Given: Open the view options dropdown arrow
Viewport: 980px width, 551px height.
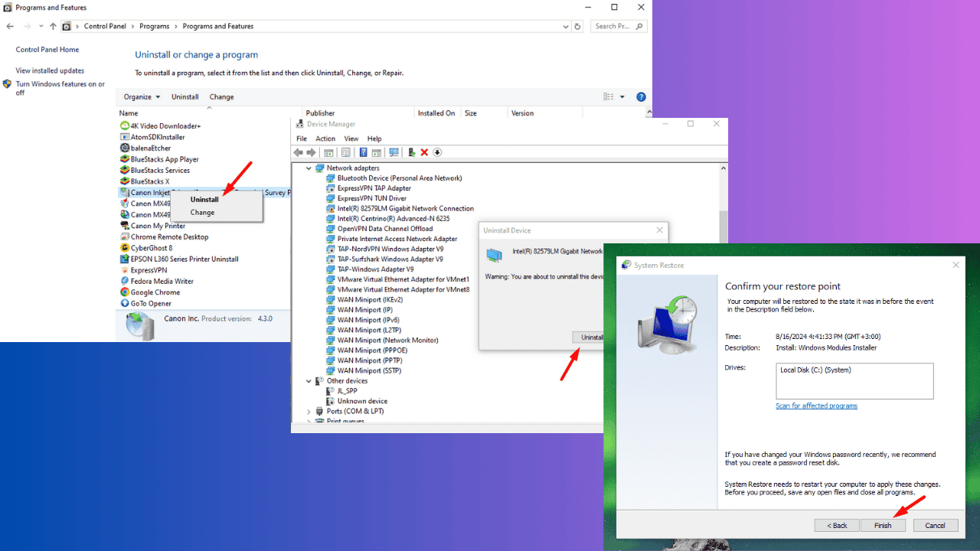Looking at the screenshot, I should coord(622,97).
